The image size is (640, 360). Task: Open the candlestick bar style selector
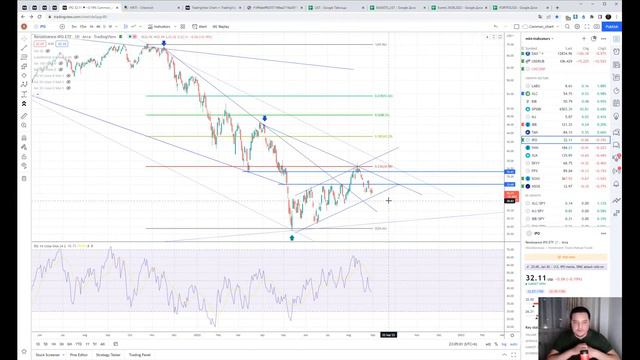coord(126,27)
